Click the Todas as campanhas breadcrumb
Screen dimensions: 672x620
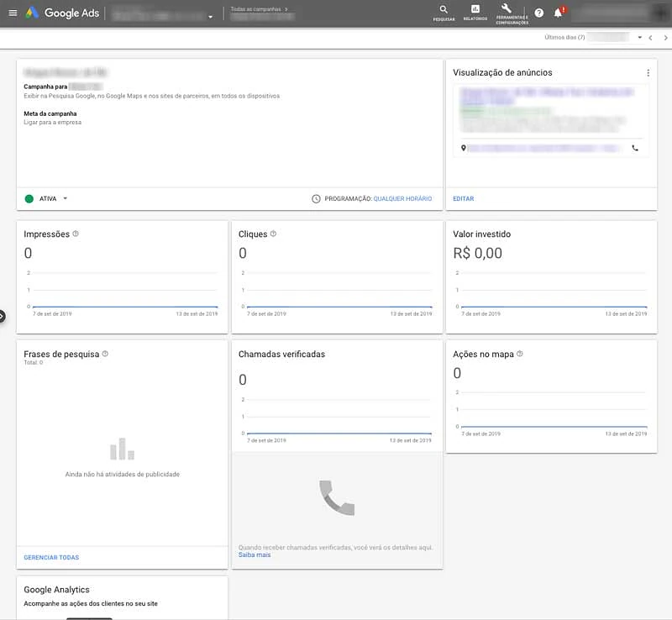(256, 9)
